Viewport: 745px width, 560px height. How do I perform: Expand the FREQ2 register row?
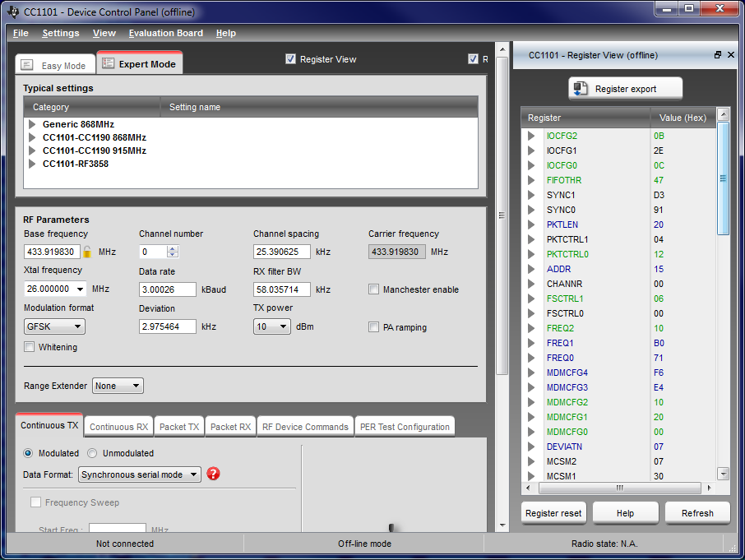(x=530, y=328)
